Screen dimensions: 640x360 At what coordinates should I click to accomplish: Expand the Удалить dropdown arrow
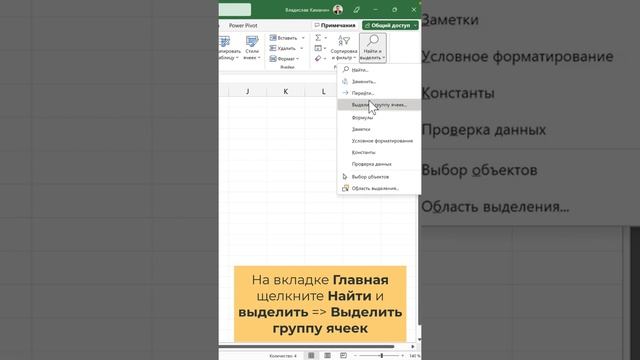tap(302, 49)
